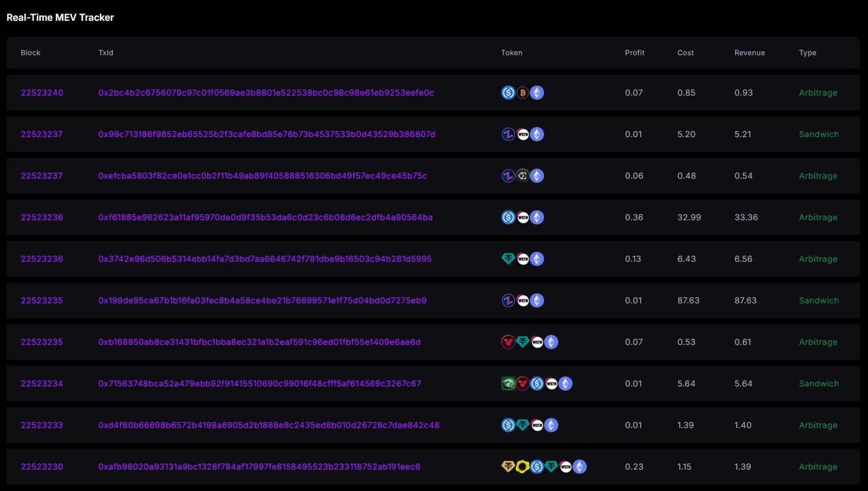Click the Bitcoin token icon in the 0x2bc4b2c row
This screenshot has width=868, height=491.
tap(523, 93)
